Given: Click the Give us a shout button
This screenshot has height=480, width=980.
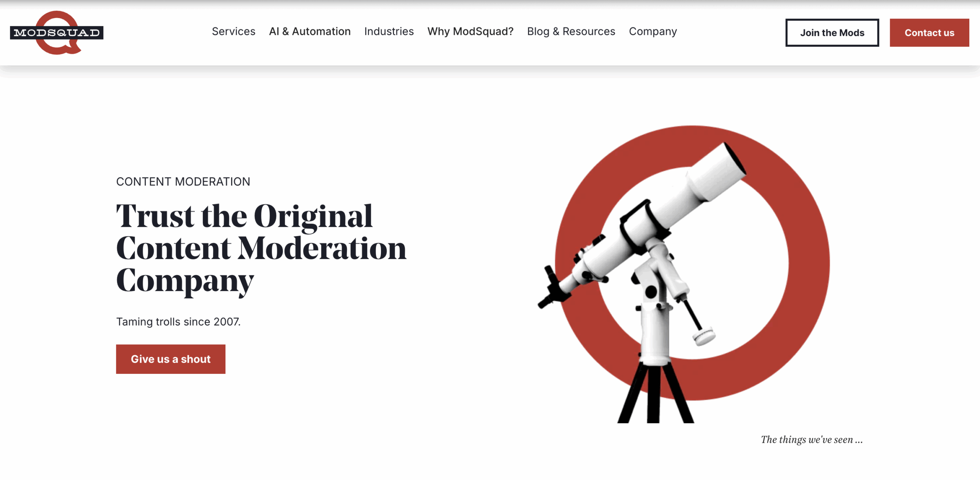Looking at the screenshot, I should (x=171, y=359).
